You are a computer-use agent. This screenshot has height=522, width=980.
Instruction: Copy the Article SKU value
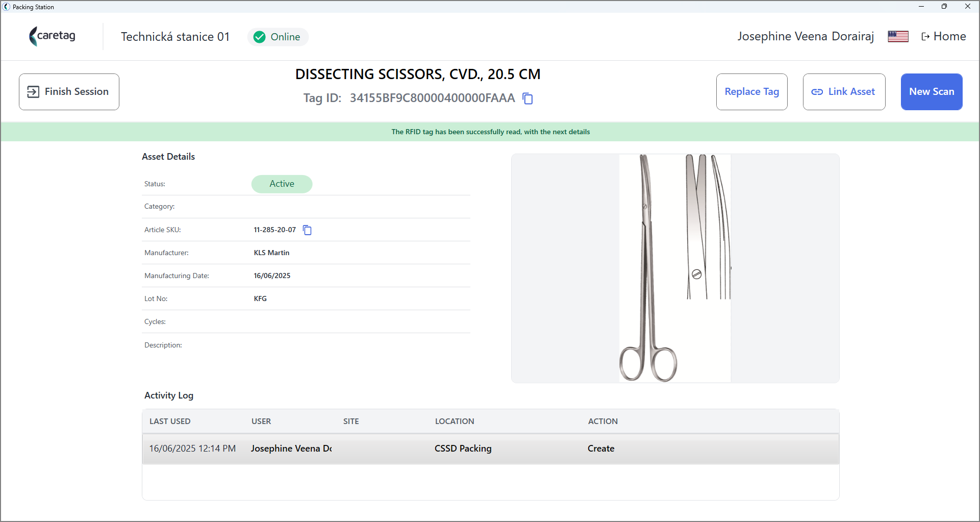click(x=307, y=230)
